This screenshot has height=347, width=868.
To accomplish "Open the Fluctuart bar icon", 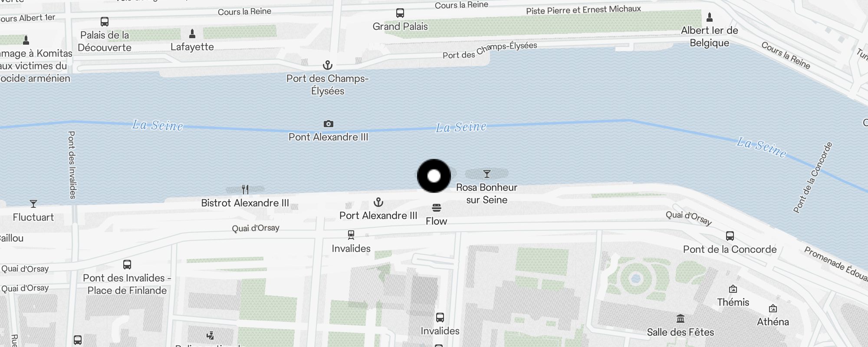I will click(x=33, y=204).
